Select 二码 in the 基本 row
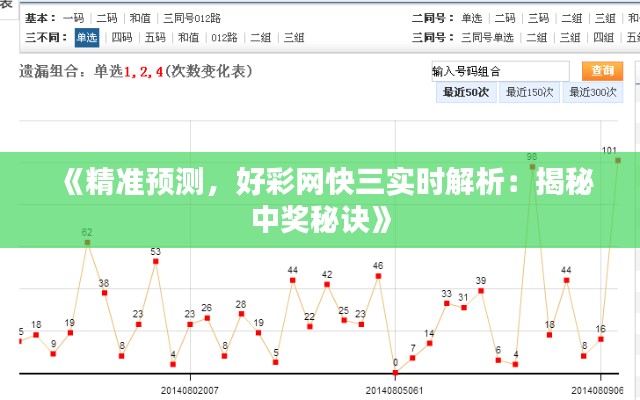Screen dimensions: 640x400 tap(107, 18)
